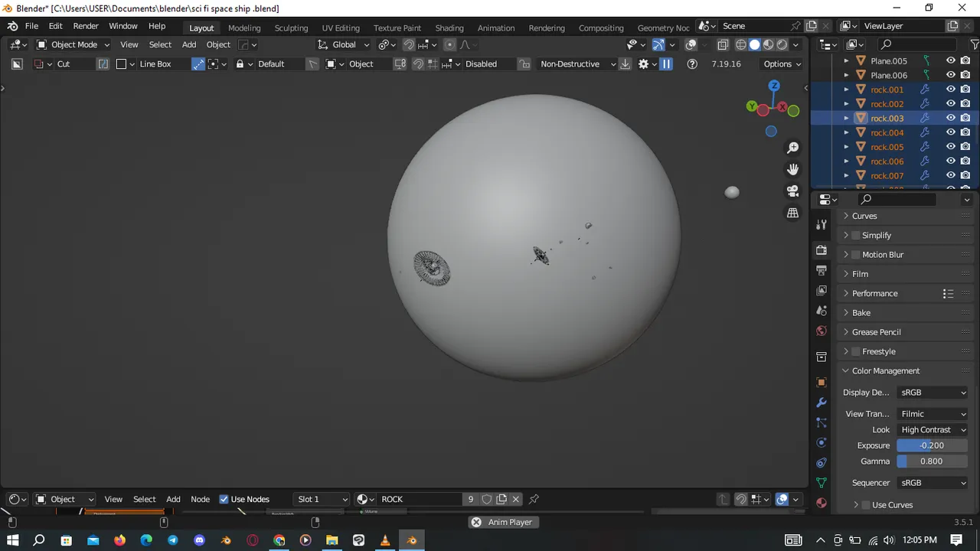Hide rock.003 in the outliner

point(950,118)
